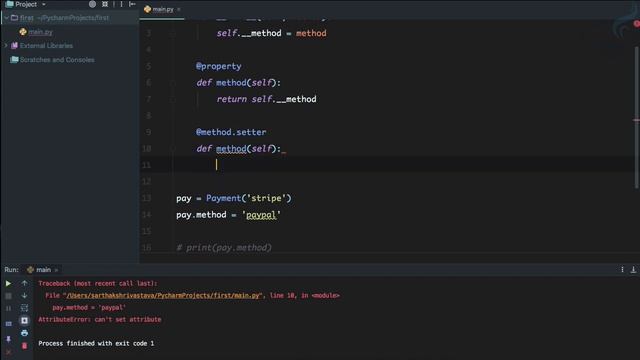Click 'Process finished with exit code 1'
Image resolution: width=640 pixels, height=360 pixels.
(x=96, y=343)
